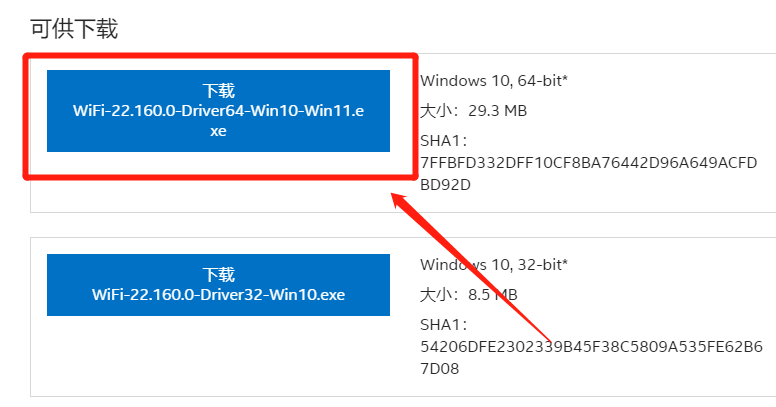Select the Windows 10, 64-bit* label
Screen dimensions: 776x407
coord(494,80)
